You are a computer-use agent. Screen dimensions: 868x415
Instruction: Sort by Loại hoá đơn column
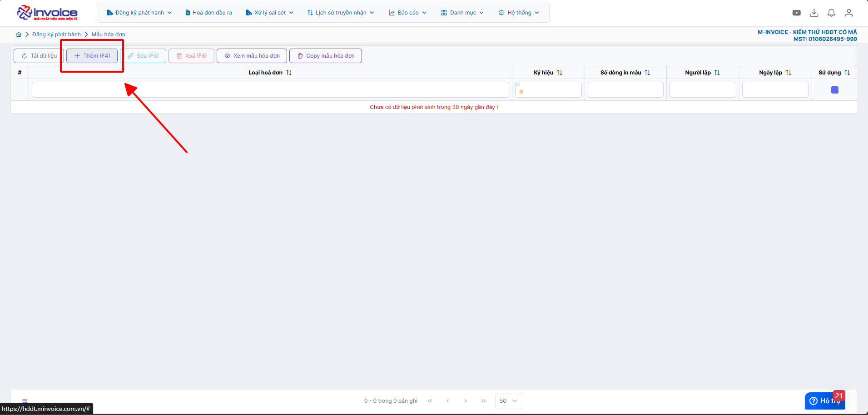point(289,73)
